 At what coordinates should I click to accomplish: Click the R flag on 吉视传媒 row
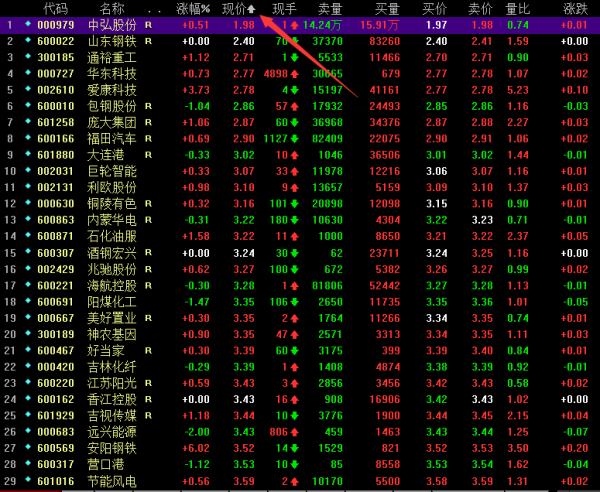tap(148, 416)
